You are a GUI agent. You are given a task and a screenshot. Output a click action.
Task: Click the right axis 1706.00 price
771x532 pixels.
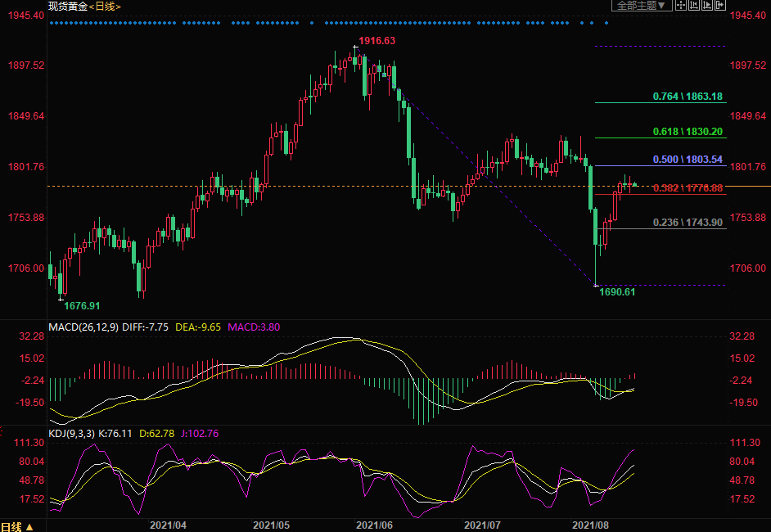point(747,268)
